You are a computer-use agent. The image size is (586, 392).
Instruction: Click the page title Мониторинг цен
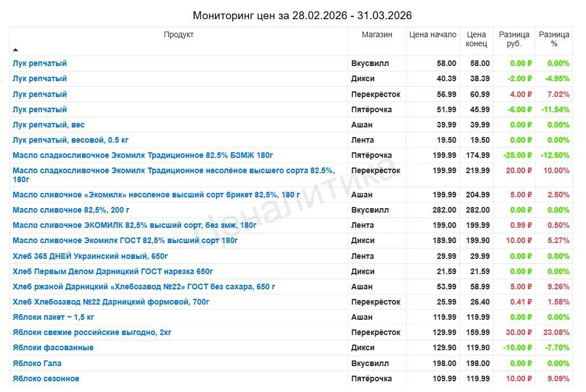pyautogui.click(x=302, y=15)
